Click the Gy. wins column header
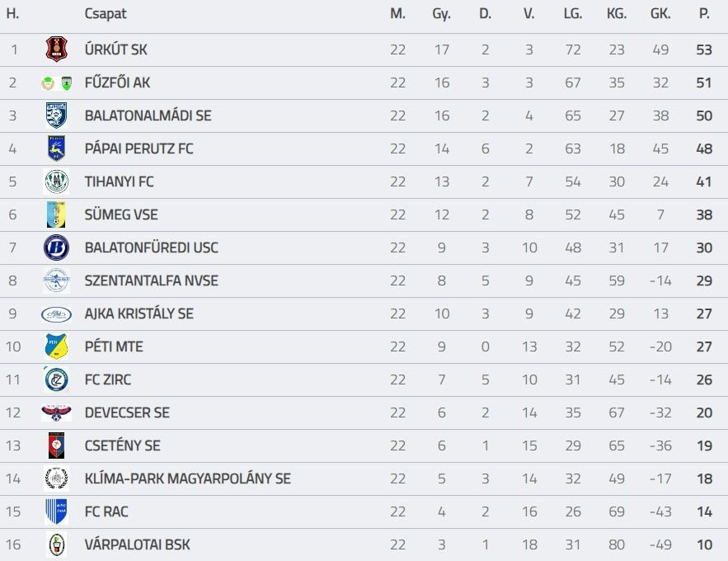The width and height of the screenshot is (728, 561). [441, 14]
